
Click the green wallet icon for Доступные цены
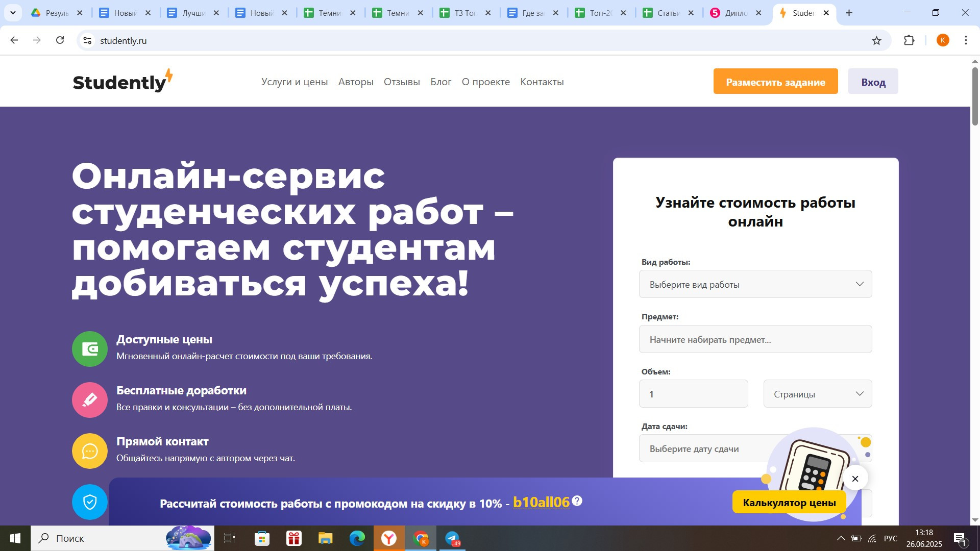click(90, 349)
